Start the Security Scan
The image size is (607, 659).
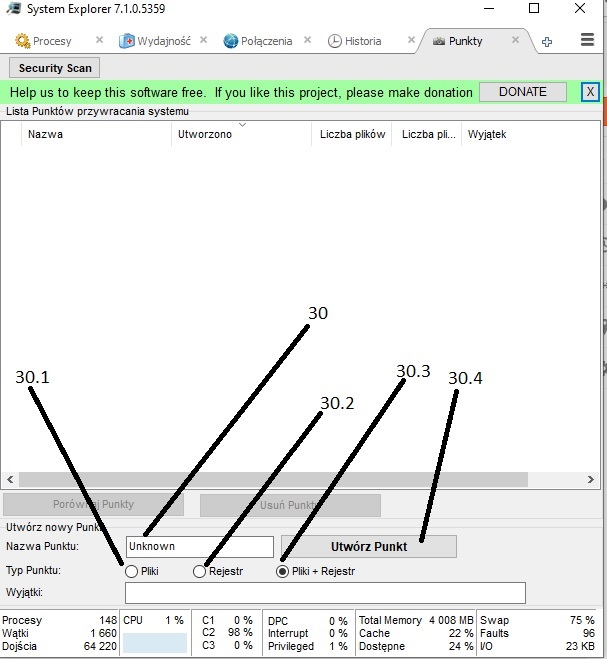pos(55,68)
